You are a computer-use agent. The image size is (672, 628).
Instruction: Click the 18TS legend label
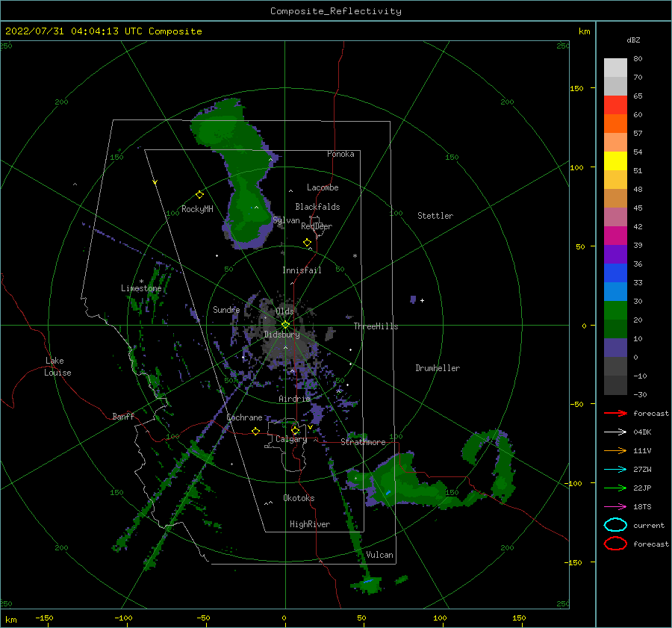coord(642,507)
